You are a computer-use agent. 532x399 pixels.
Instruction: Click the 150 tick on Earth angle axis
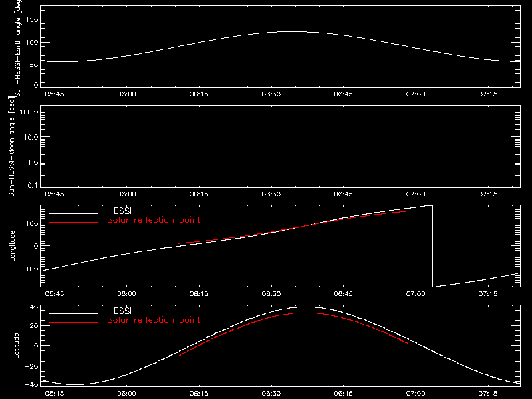tap(32, 19)
